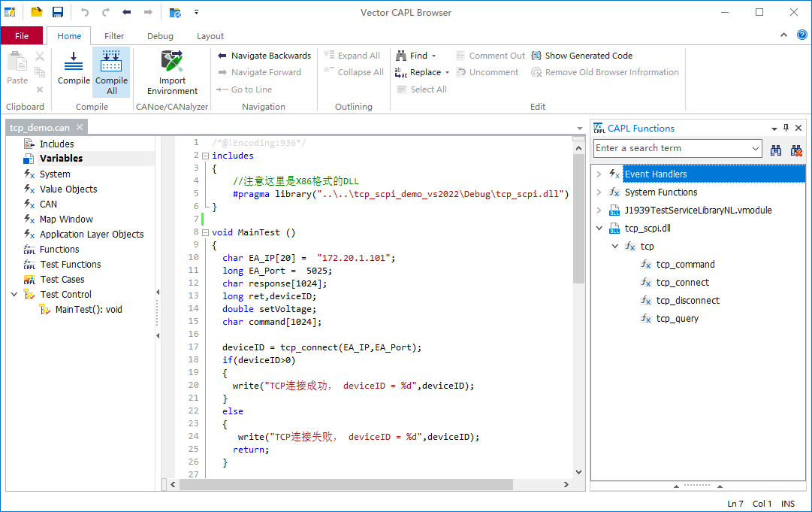This screenshot has width=812, height=512.
Task: Click the Compile icon
Action: point(73,62)
